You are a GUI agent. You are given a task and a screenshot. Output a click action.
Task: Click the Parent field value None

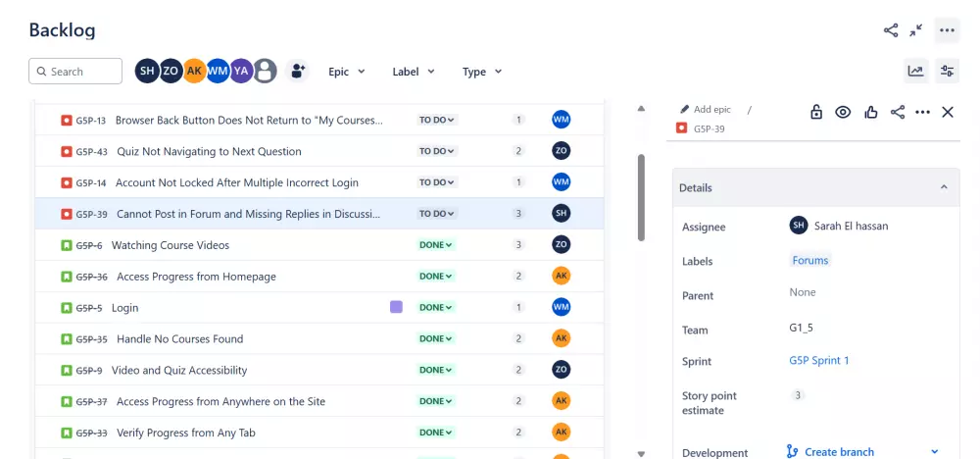(803, 292)
